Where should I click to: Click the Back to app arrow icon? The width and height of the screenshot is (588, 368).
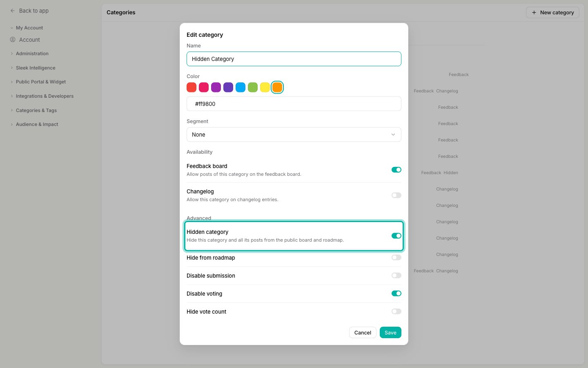tap(13, 11)
